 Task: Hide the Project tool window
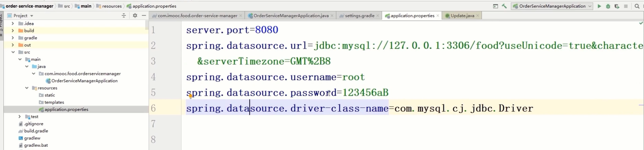(x=144, y=15)
